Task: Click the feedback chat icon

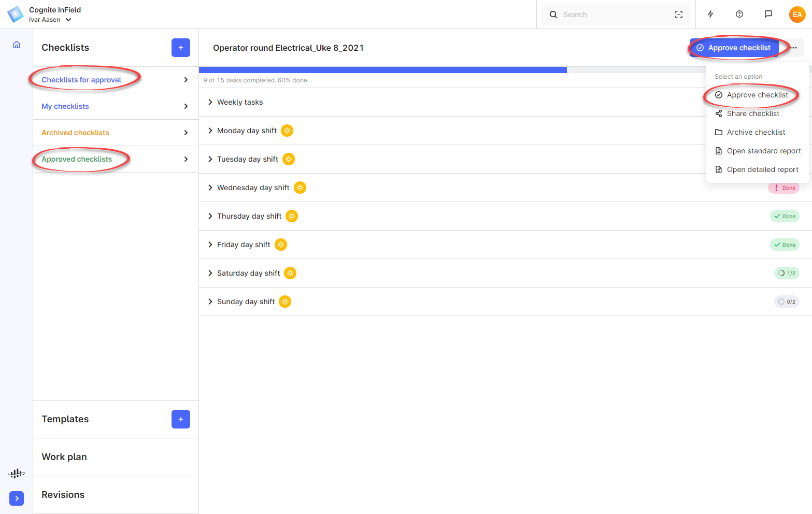Action: 768,14
